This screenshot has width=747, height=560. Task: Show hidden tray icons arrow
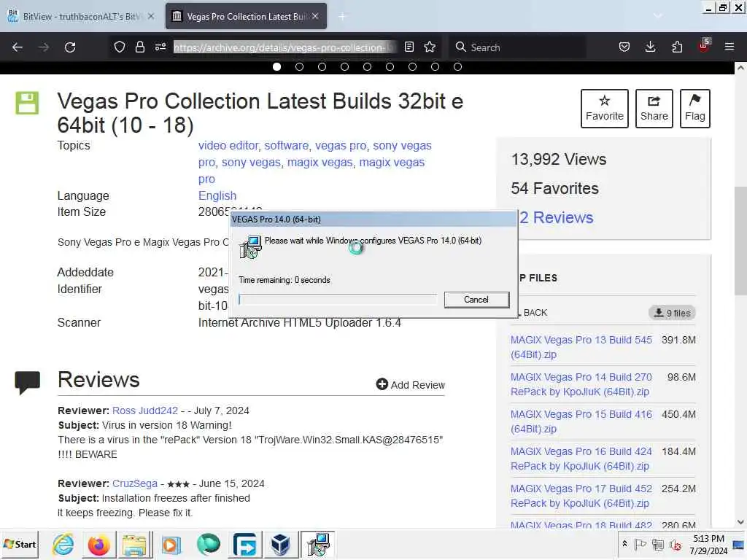coord(624,544)
